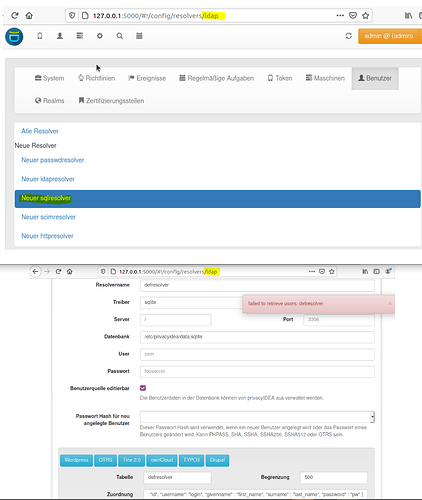Click the privacyIDEA logo icon
The height and width of the screenshot is (500, 422).
(x=14, y=36)
